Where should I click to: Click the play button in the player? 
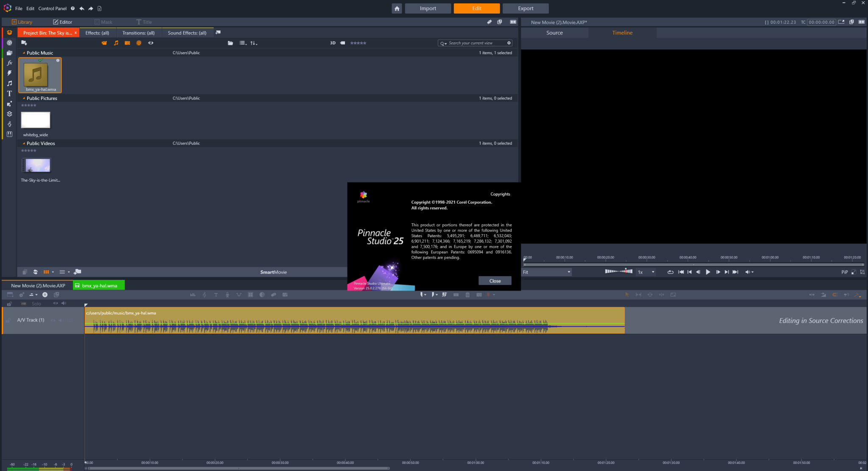point(708,272)
